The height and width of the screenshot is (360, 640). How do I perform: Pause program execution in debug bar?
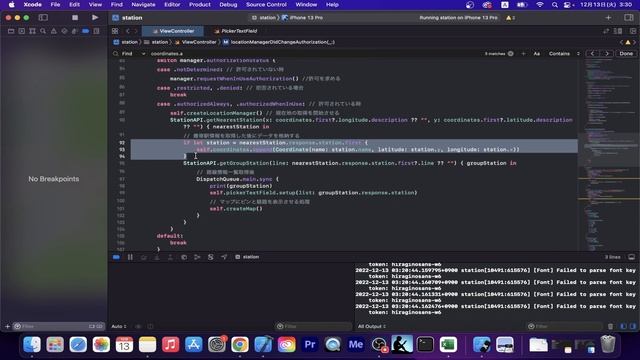[130, 257]
